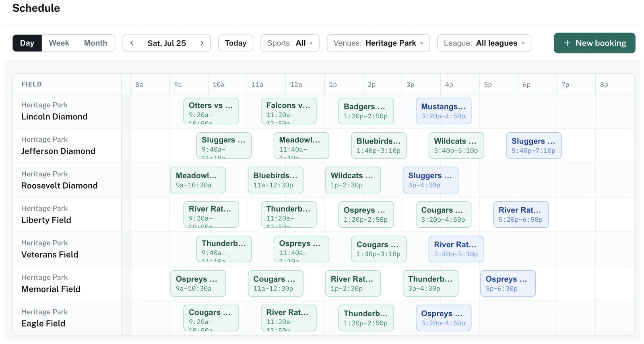644x344 pixels.
Task: Open River Rat... 5:20p-6:50p booking
Action: (x=521, y=214)
